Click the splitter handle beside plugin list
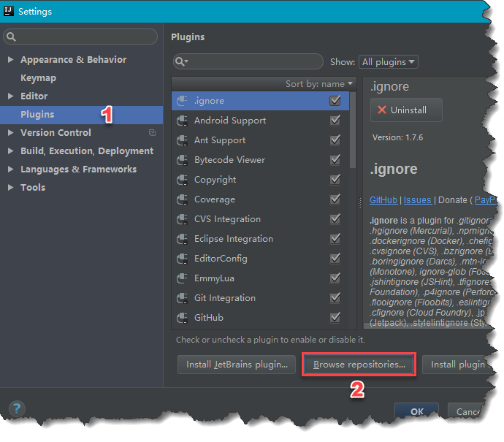504x442 pixels. pyautogui.click(x=359, y=203)
